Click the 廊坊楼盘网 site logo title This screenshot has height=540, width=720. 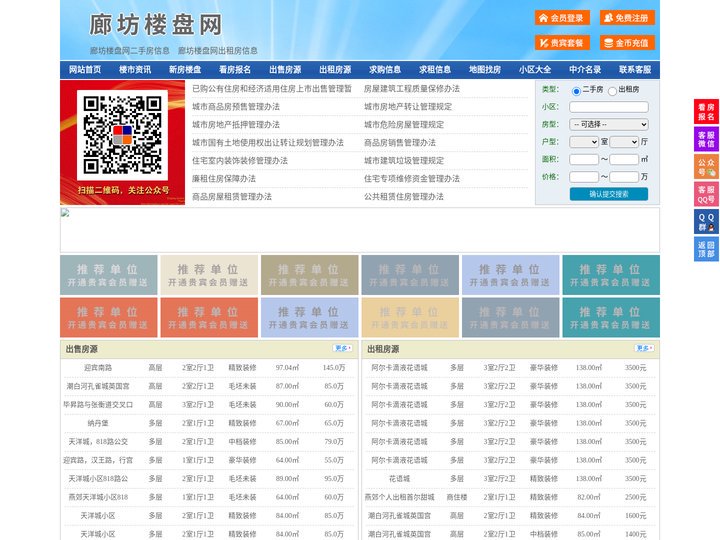pos(156,25)
